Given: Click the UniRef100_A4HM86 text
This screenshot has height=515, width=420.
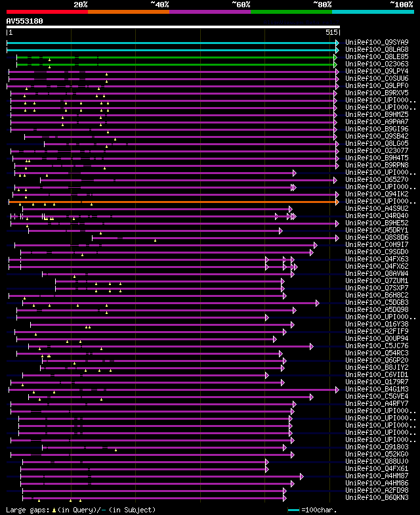Looking at the screenshot, I should pyautogui.click(x=377, y=483).
